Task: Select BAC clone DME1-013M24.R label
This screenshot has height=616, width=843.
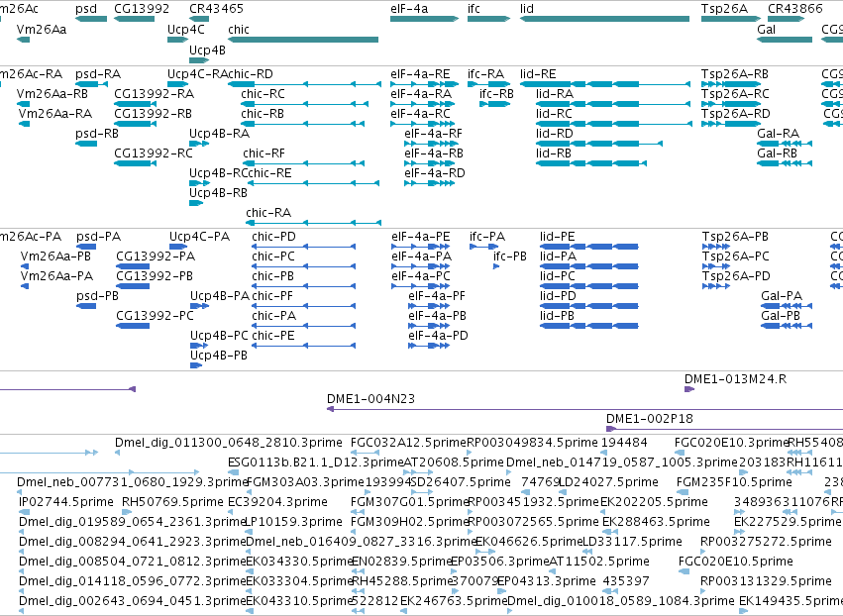Action: (735, 379)
